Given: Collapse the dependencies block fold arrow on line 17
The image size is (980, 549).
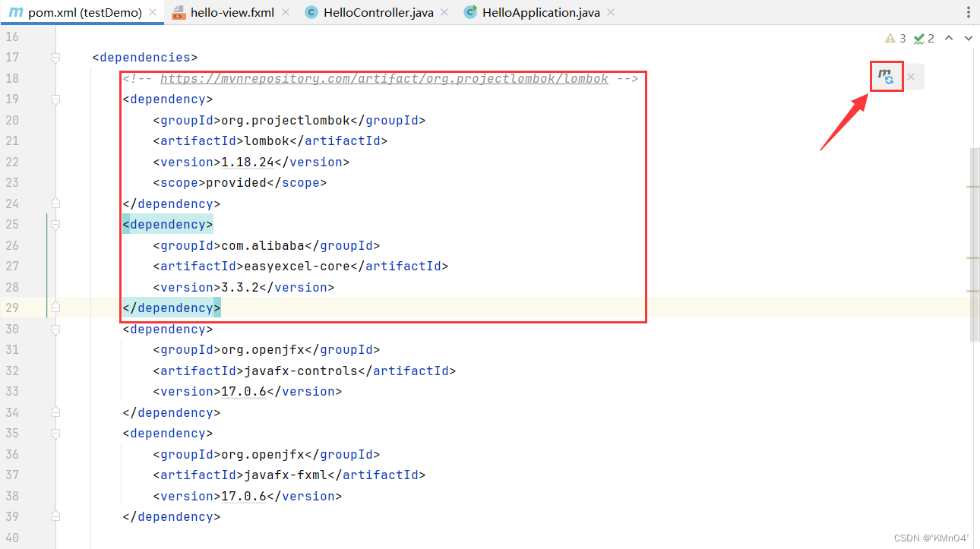Looking at the screenshot, I should coord(54,57).
